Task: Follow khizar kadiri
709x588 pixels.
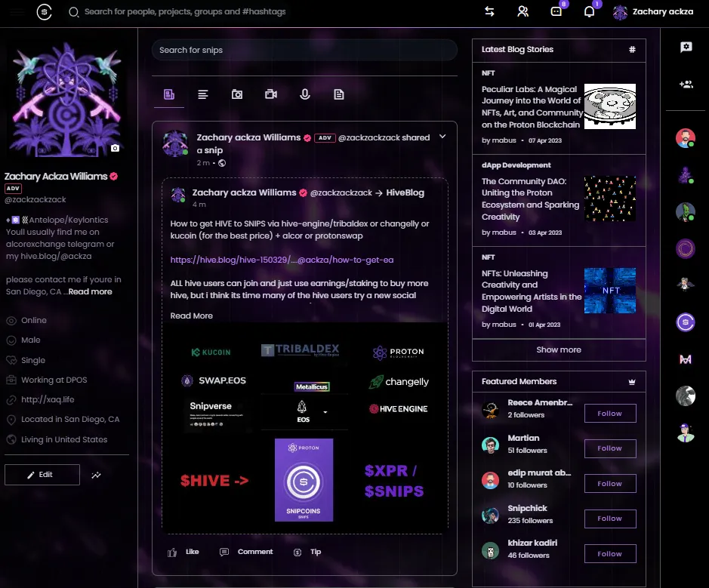Action: point(610,553)
